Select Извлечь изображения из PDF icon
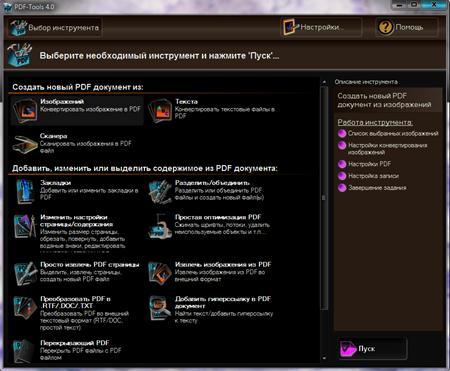450x371 pixels. 160,273
